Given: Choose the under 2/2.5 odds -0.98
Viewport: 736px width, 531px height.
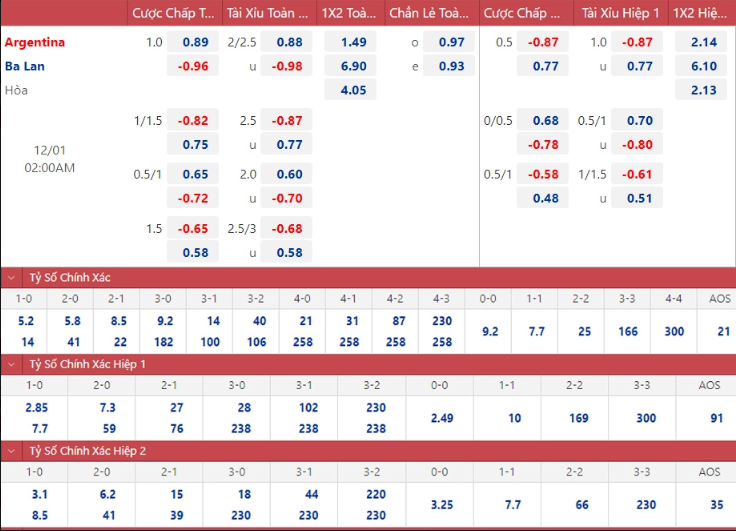Looking at the screenshot, I should (287, 66).
